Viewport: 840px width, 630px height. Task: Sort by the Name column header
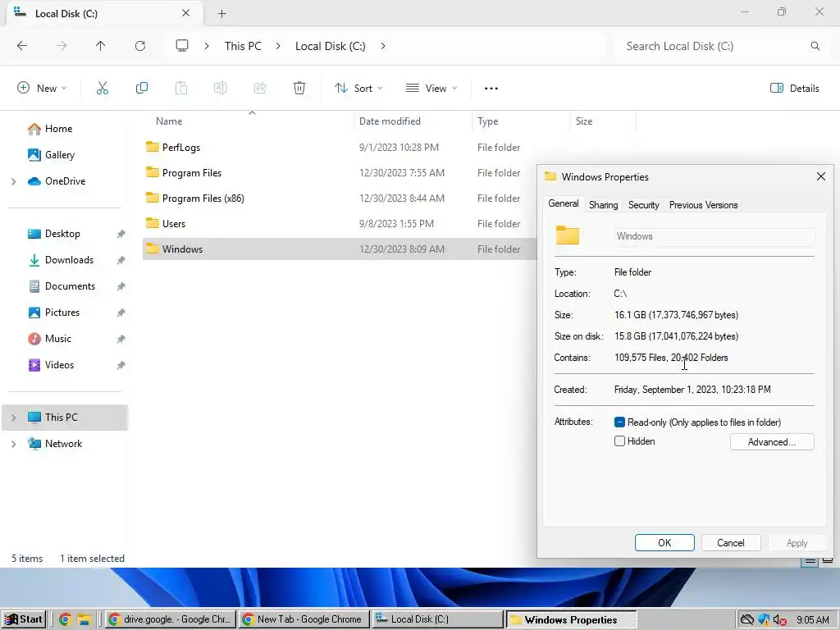(249, 121)
